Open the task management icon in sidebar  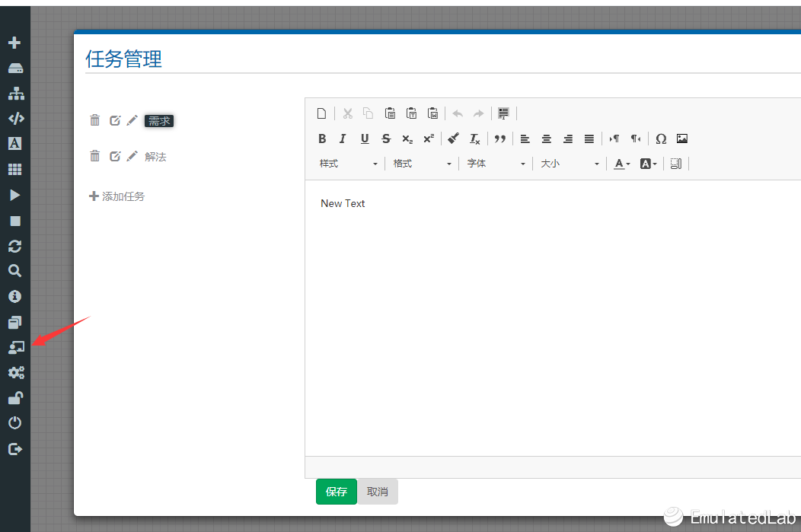[16, 347]
